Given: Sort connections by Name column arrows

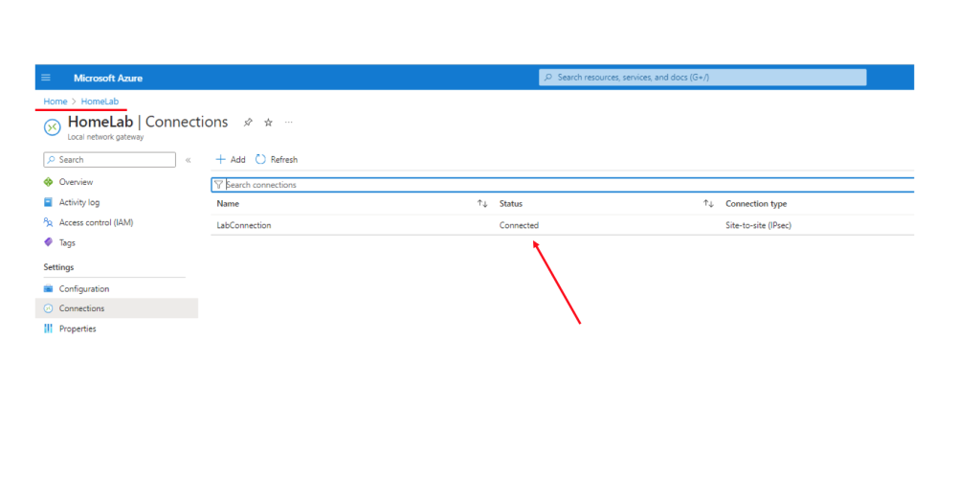Looking at the screenshot, I should tap(482, 204).
